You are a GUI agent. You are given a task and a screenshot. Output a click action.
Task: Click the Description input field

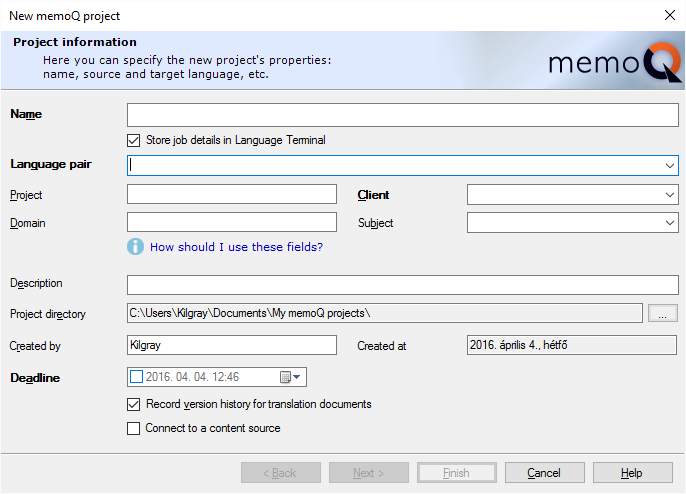coord(402,285)
